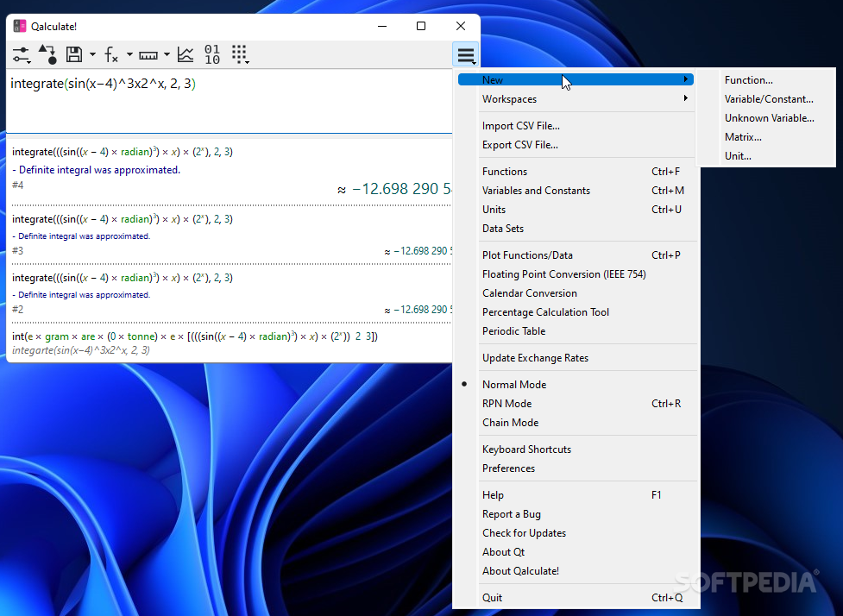Open the number bases 01 10 icon

pos(211,54)
